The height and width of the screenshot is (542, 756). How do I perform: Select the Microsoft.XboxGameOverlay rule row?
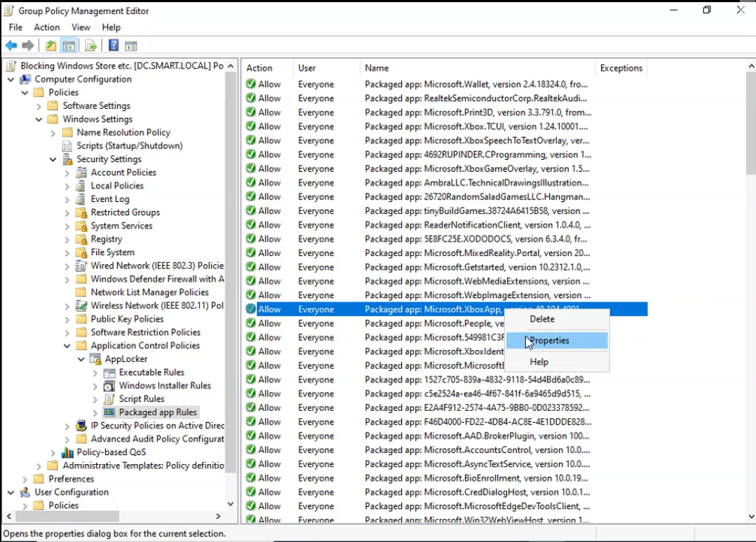(446, 169)
